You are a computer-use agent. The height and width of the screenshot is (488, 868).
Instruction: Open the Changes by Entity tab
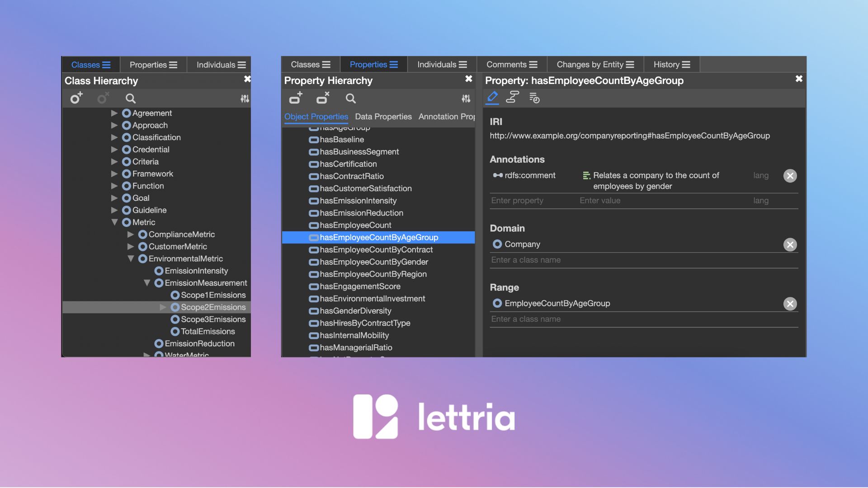594,65
